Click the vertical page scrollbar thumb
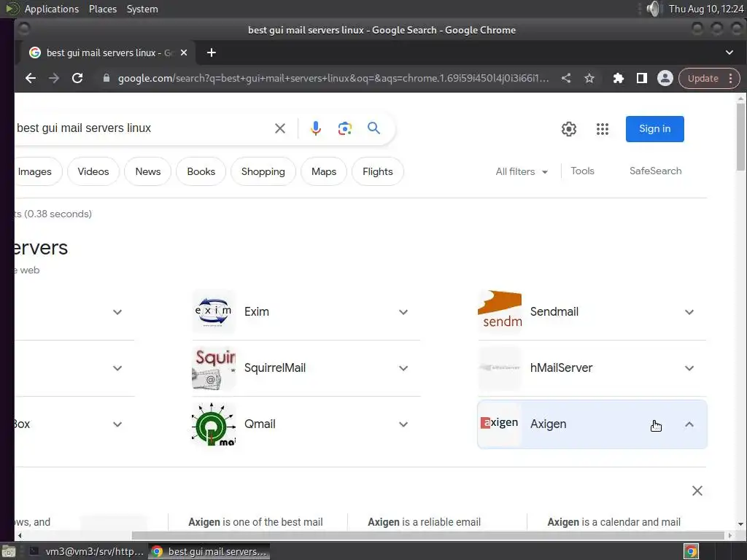Viewport: 747px width, 560px height. coord(740,136)
